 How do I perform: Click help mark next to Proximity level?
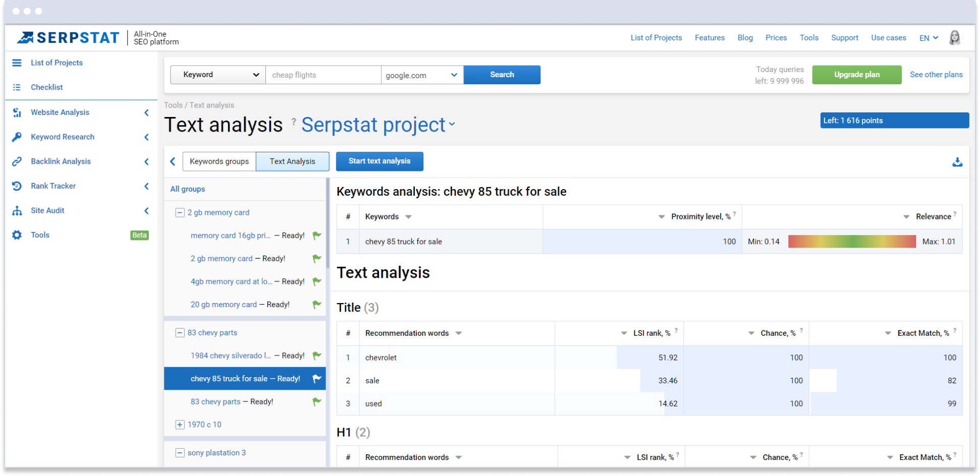[734, 214]
